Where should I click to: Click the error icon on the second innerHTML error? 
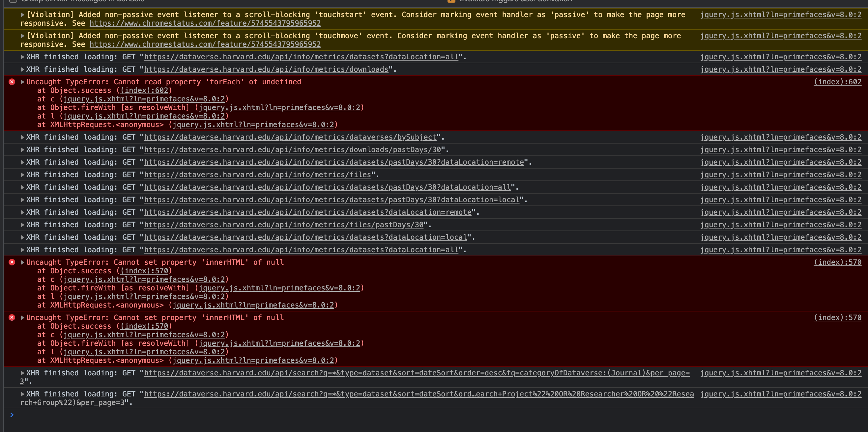[x=12, y=317]
